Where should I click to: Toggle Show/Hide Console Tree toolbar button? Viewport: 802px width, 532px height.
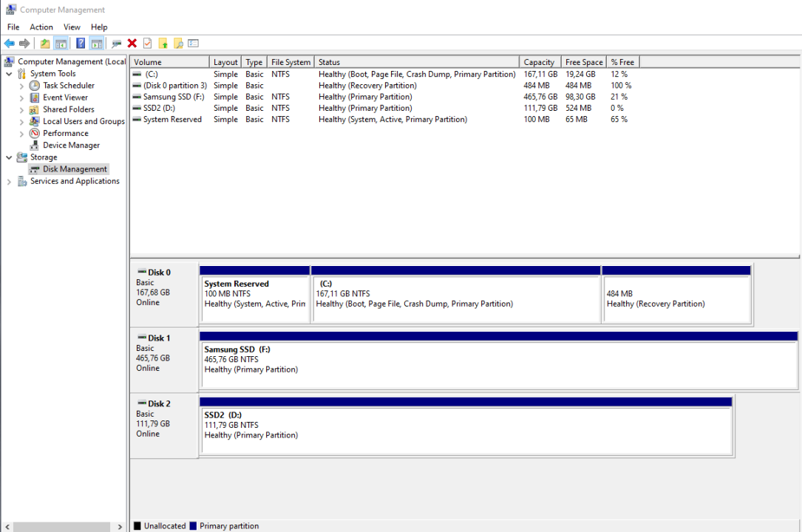(61, 44)
